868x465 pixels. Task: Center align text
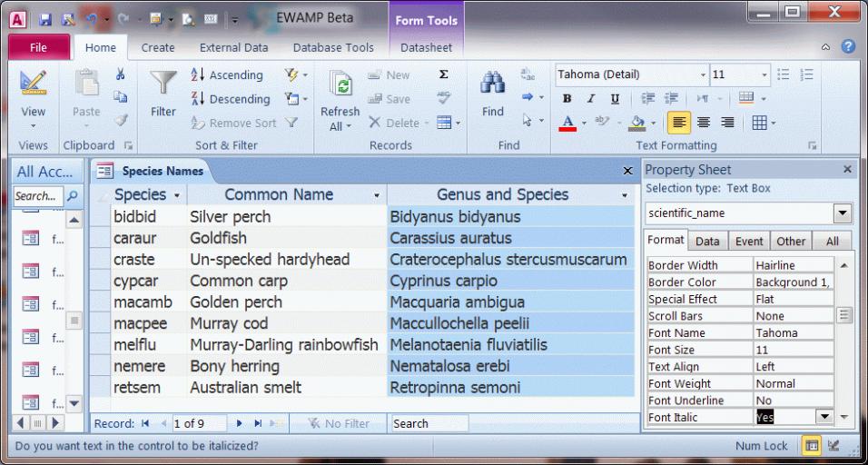(703, 123)
